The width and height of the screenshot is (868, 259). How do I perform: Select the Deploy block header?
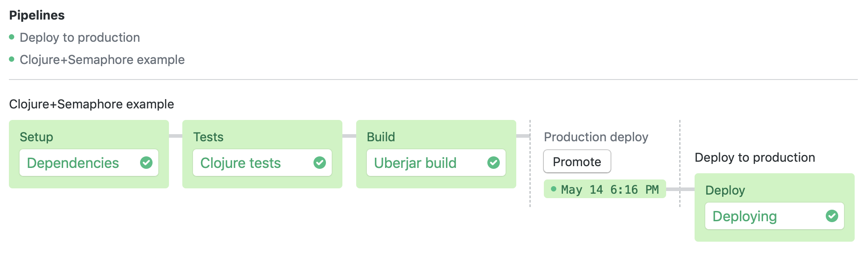pos(725,190)
